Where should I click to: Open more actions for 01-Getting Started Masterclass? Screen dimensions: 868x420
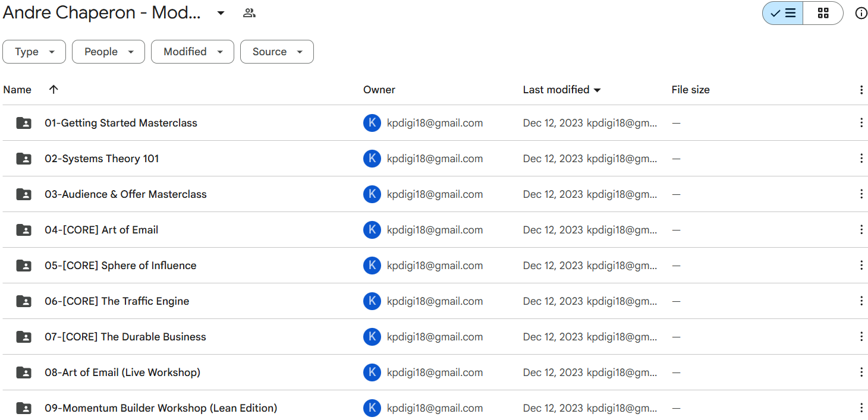pyautogui.click(x=861, y=123)
